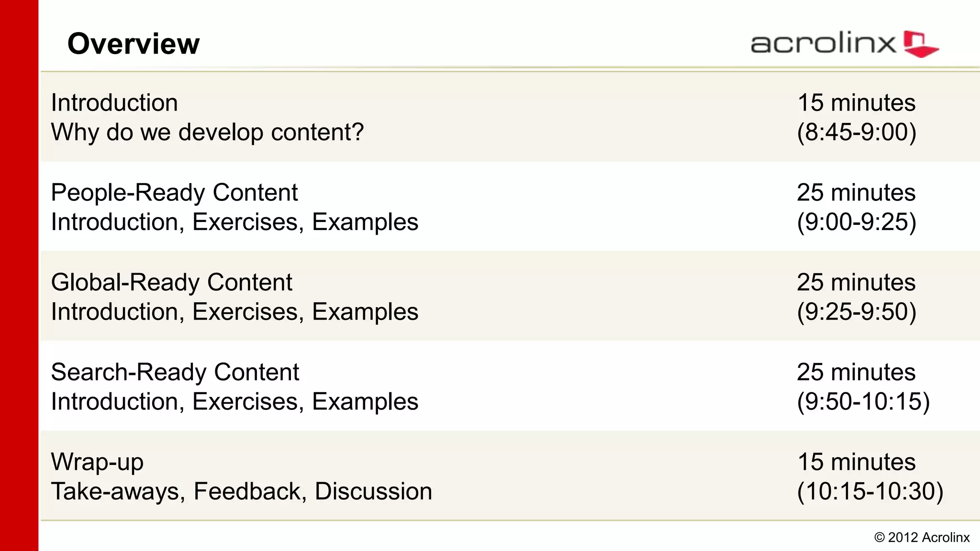Click the red vertical sidebar stripe
Image resolution: width=980 pixels, height=551 pixels.
point(19,275)
